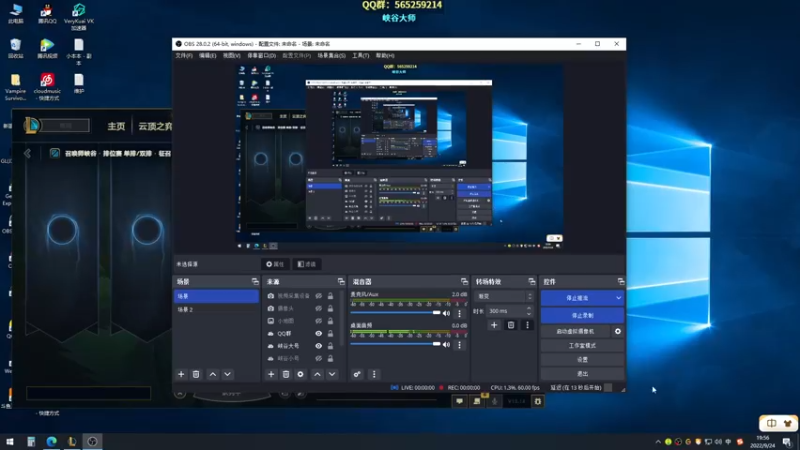Pop out the 控件 dock panel
800x450 pixels.
(620, 282)
